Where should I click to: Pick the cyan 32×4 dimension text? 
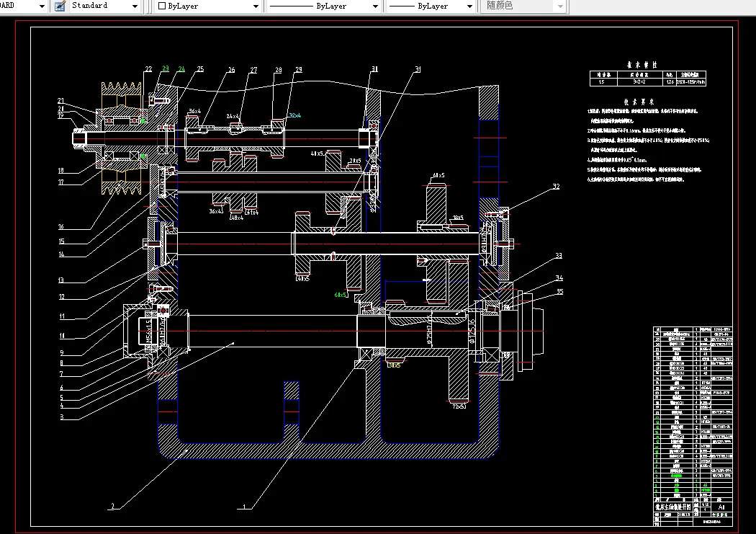coord(294,115)
